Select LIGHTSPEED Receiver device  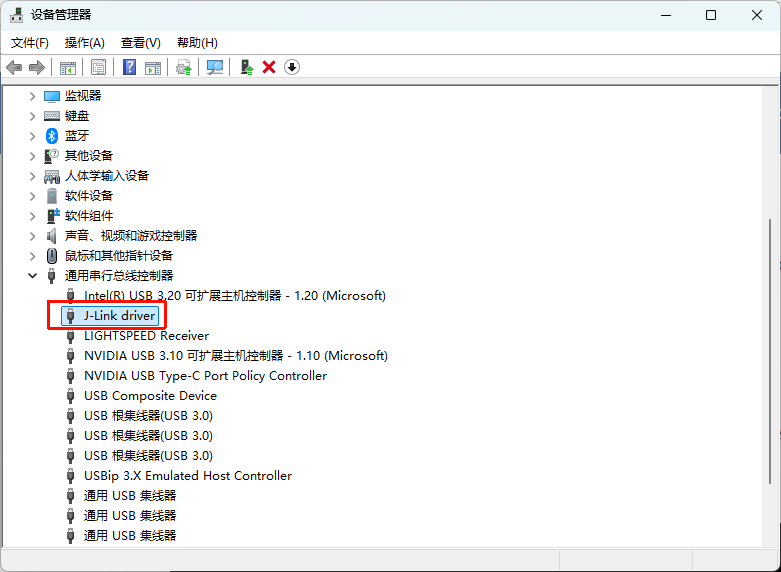tap(146, 336)
